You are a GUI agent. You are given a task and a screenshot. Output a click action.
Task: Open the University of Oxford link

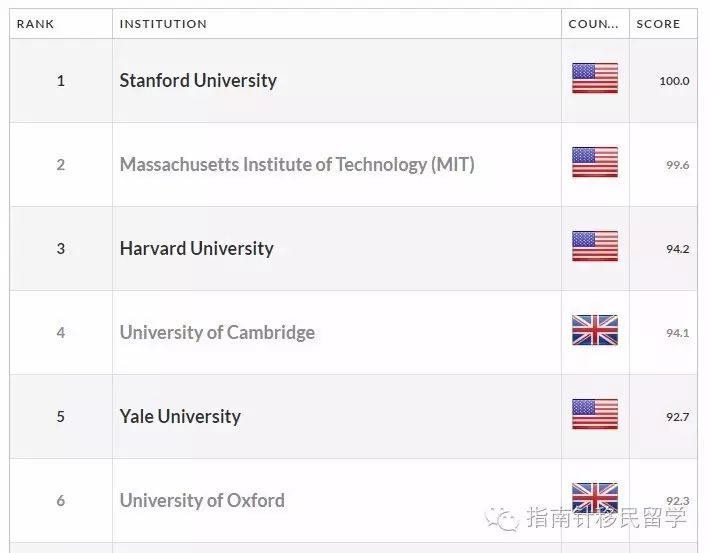click(x=202, y=500)
